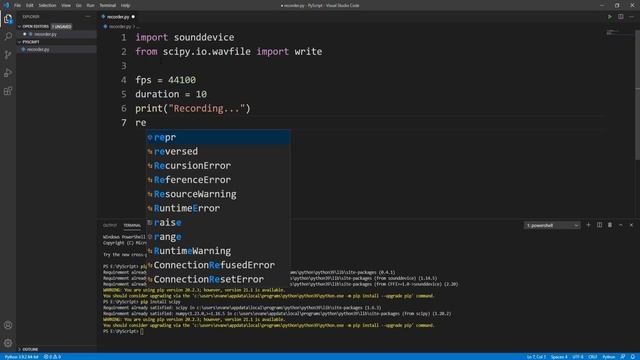Click 'Ln 7, Col' cursor position in status bar
Screen dimensions: 640x360
pos(536,357)
